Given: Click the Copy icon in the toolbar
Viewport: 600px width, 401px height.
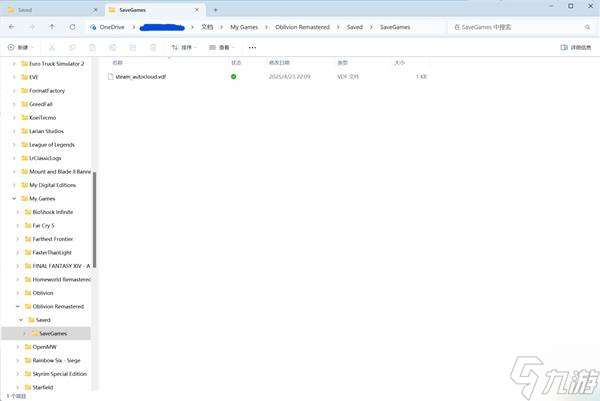Looking at the screenshot, I should (72, 47).
